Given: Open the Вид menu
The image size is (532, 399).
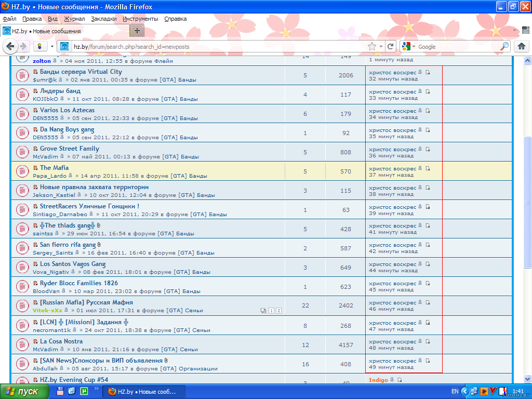Looking at the screenshot, I should (52, 19).
